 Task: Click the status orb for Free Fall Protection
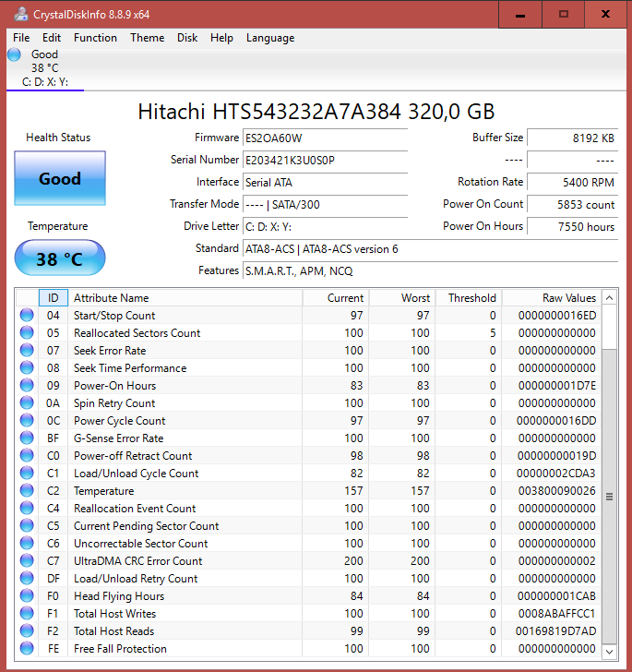(x=27, y=648)
